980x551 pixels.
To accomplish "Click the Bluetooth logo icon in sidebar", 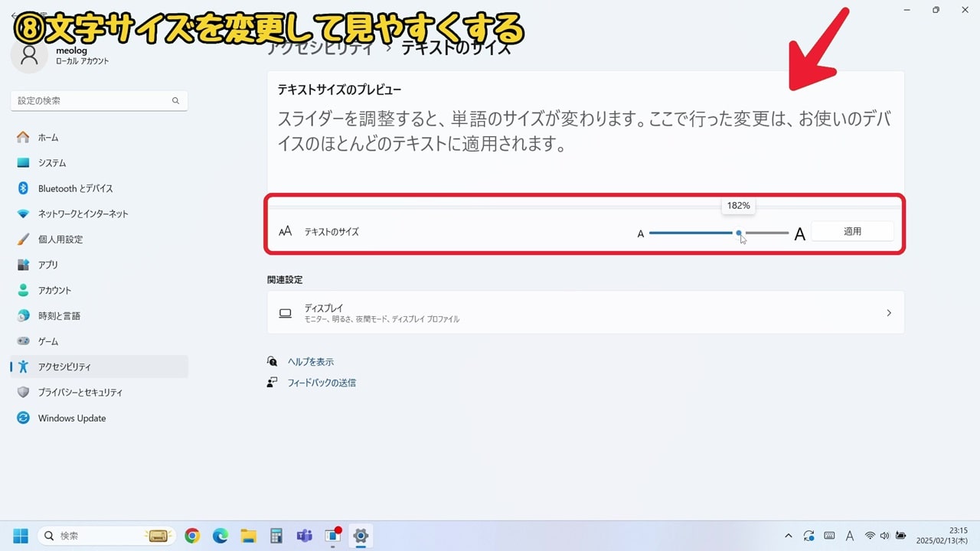I will 23,188.
